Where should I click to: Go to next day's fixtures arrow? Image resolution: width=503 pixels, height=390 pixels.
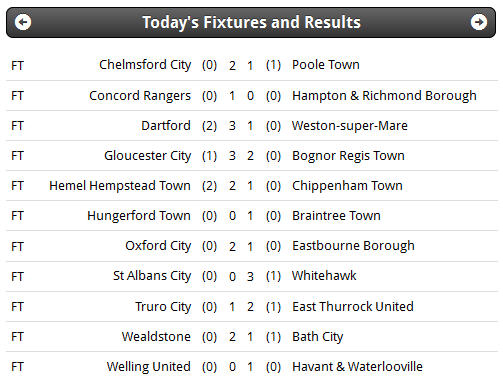[x=479, y=22]
